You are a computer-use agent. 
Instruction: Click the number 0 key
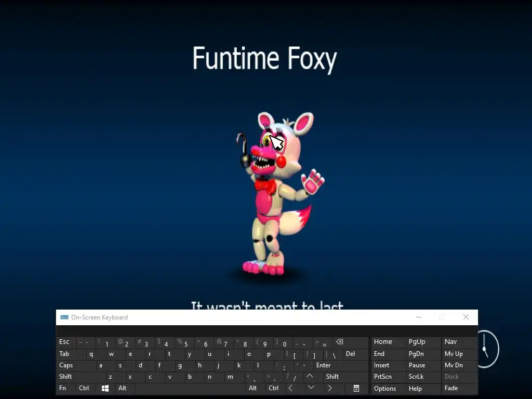[283, 342]
